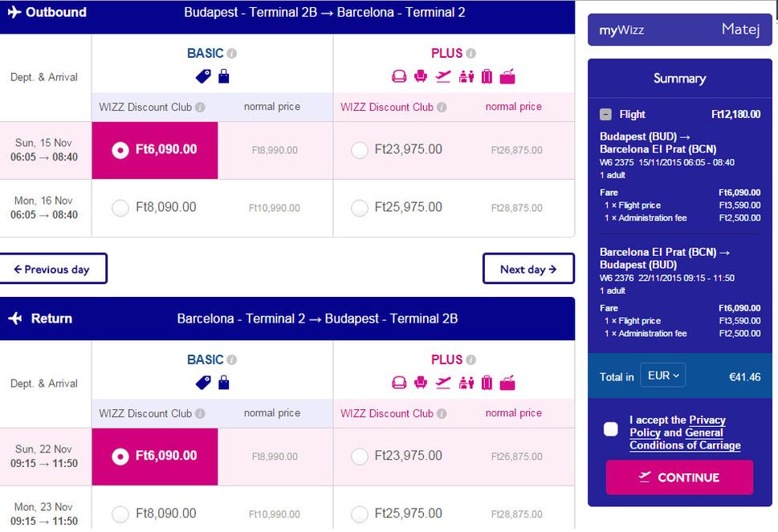Click the outbound PLUS priority boarding plane icon

point(442,76)
